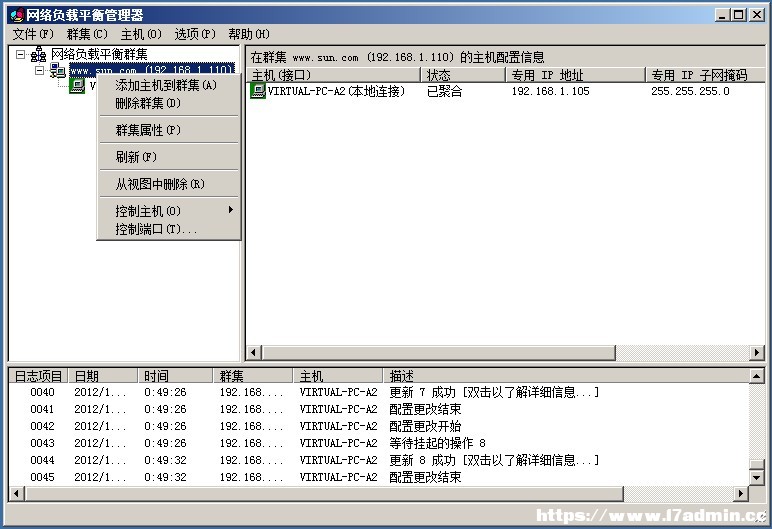This screenshot has height=529, width=772.
Task: Choose 控制主机(O) from context menu
Action: pos(168,211)
